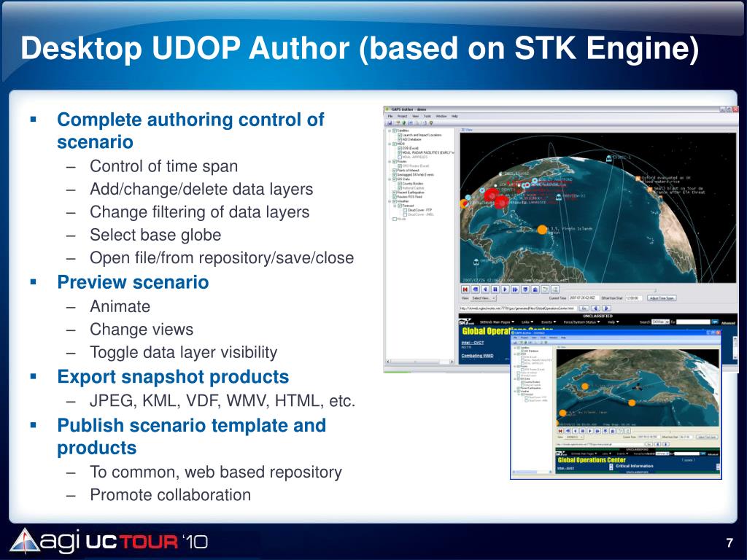This screenshot has height=560, width=747.
Task: Open the Events dropdown in the demo web page
Action: coord(549,322)
